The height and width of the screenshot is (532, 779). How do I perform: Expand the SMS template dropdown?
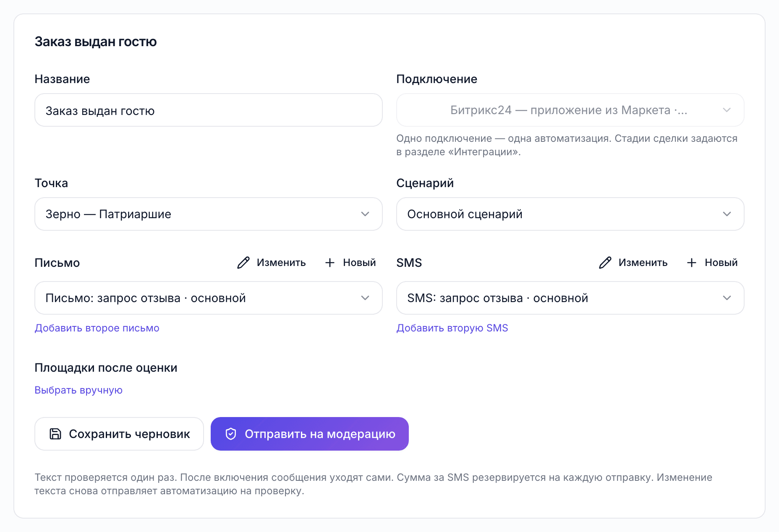[x=570, y=298]
